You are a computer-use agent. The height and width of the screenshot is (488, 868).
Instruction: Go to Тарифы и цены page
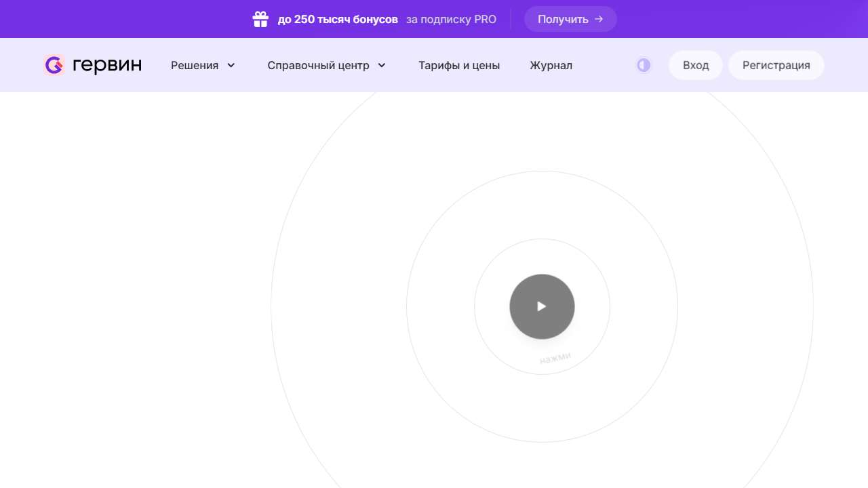(x=459, y=66)
